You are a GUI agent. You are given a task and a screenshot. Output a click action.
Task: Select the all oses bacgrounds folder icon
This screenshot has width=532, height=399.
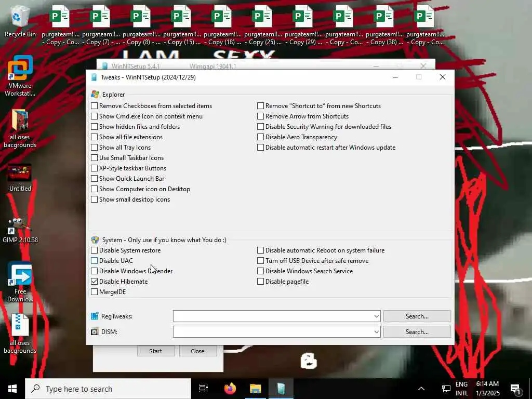tap(20, 129)
